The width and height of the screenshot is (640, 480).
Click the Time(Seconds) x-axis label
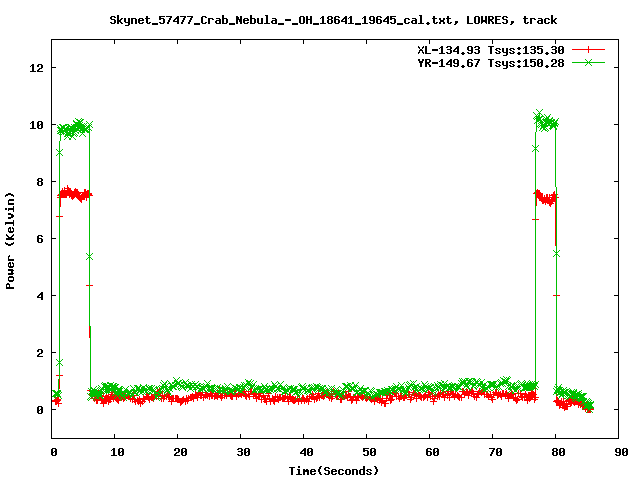pyautogui.click(x=334, y=471)
